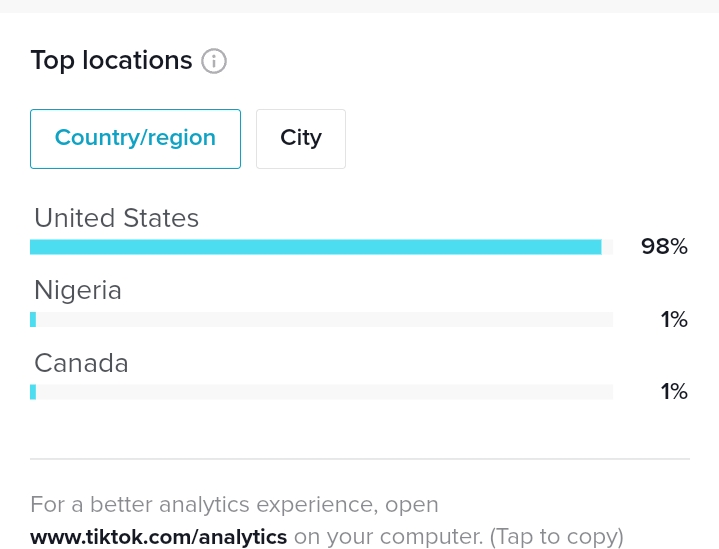The height and width of the screenshot is (549, 719).
Task: Click the United States progress bar
Action: point(321,247)
